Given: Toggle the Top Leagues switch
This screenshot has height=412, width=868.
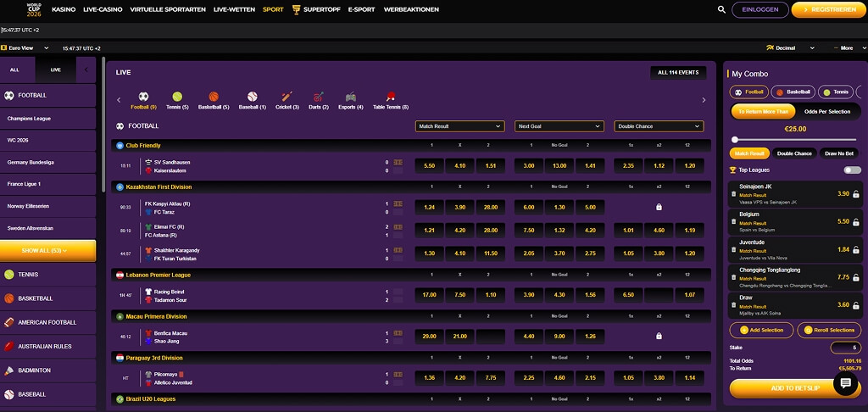Looking at the screenshot, I should click(x=852, y=170).
